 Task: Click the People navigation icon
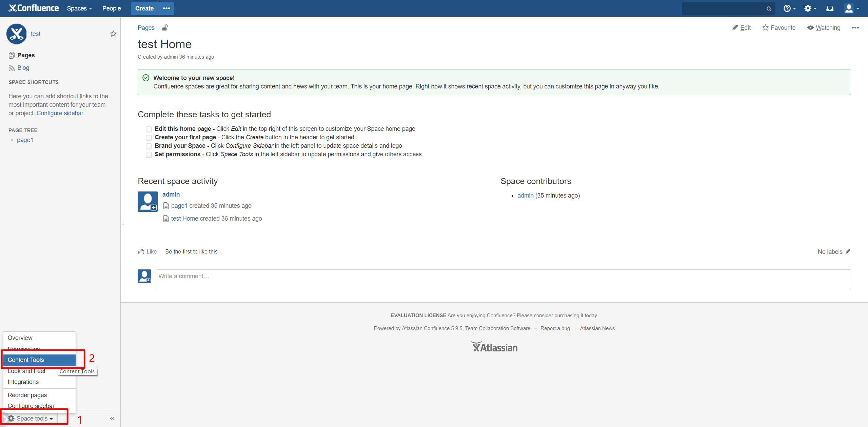(x=111, y=8)
